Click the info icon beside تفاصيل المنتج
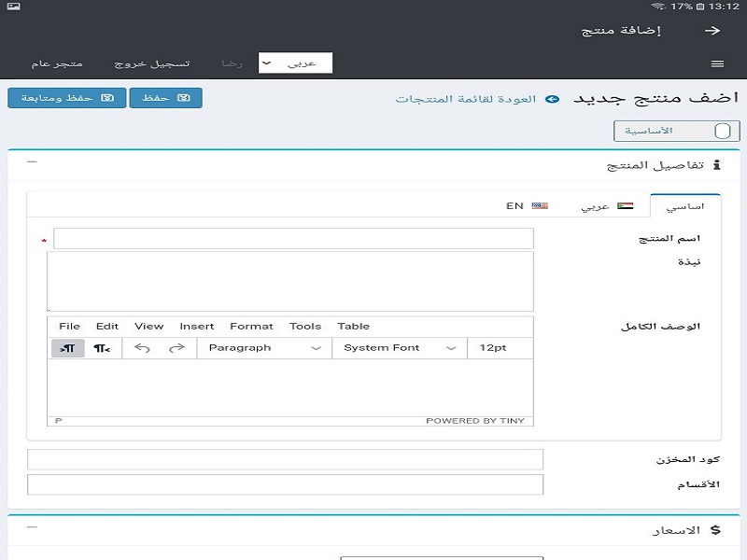The width and height of the screenshot is (747, 560). (x=717, y=165)
